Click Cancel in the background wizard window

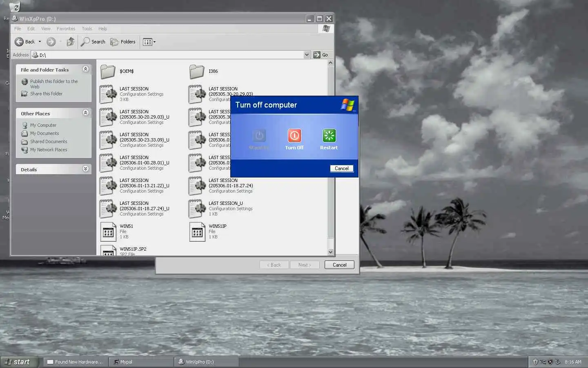click(339, 265)
